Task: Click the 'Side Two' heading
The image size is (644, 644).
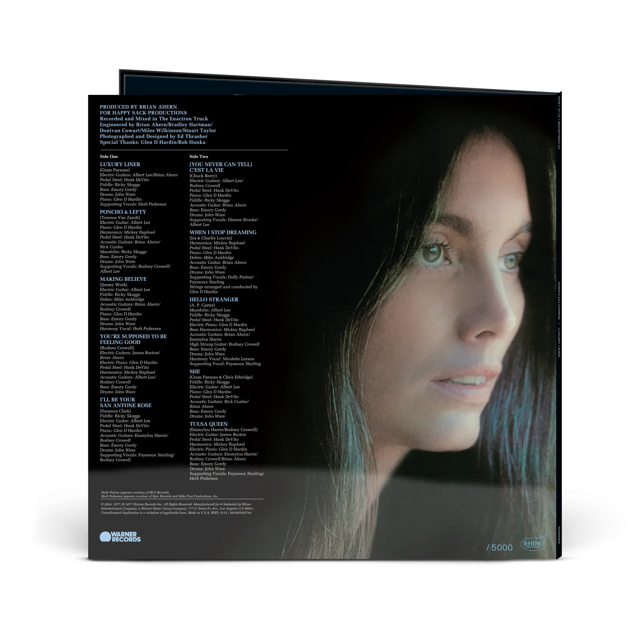Action: tap(199, 157)
